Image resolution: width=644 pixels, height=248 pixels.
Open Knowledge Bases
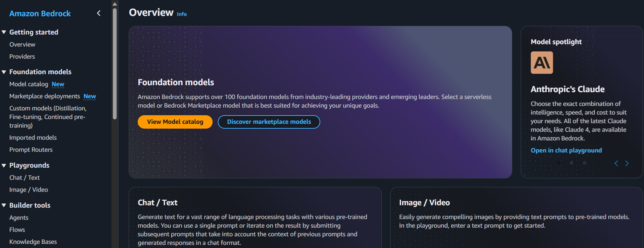click(x=33, y=242)
